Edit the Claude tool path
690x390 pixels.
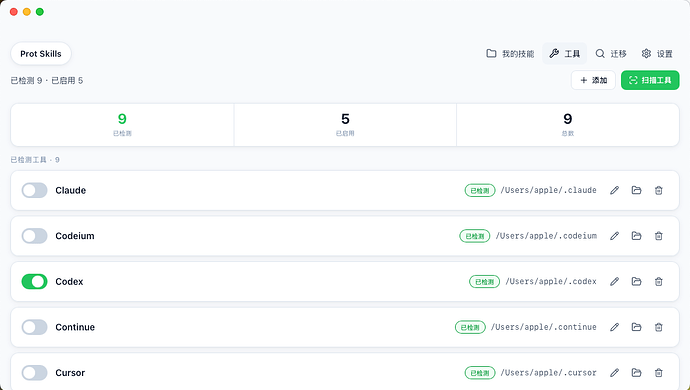[x=614, y=190]
